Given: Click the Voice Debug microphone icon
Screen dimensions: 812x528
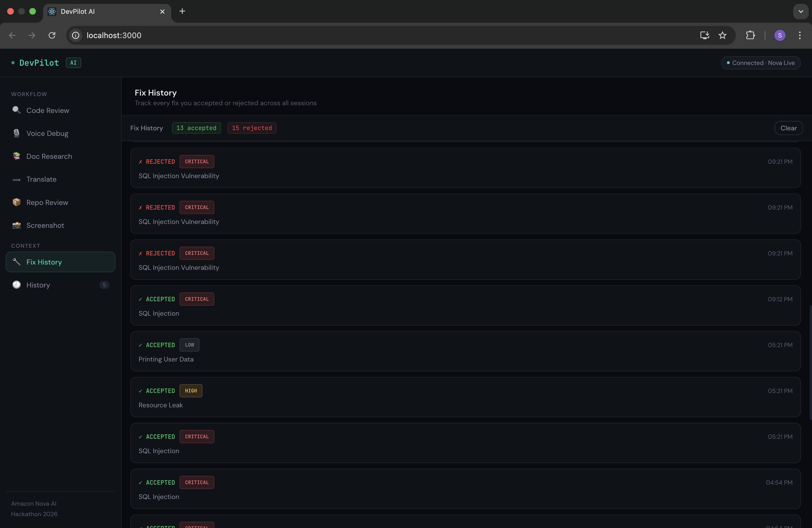Looking at the screenshot, I should [16, 133].
